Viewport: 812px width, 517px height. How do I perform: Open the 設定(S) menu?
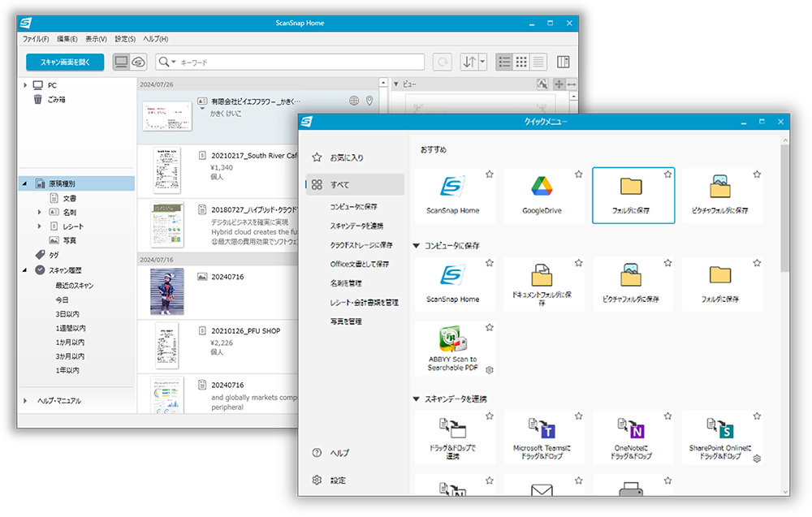coord(125,39)
